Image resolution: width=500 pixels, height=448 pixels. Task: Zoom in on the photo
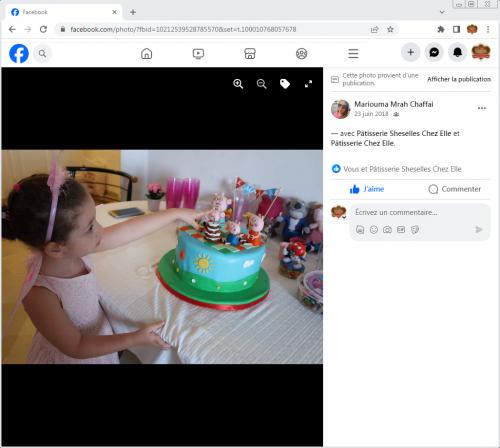click(238, 84)
